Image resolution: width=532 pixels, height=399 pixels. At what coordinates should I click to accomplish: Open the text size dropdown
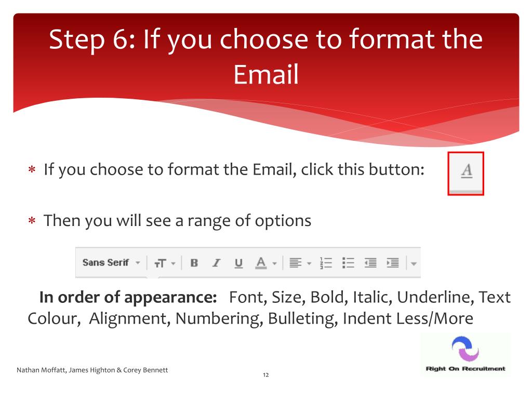click(x=165, y=263)
